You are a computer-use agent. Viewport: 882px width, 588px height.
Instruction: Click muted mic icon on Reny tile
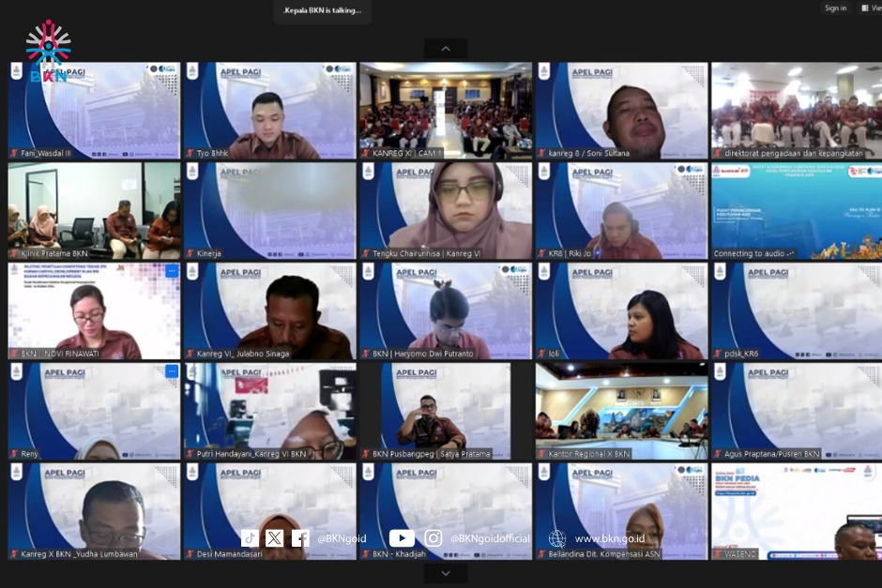coord(15,454)
